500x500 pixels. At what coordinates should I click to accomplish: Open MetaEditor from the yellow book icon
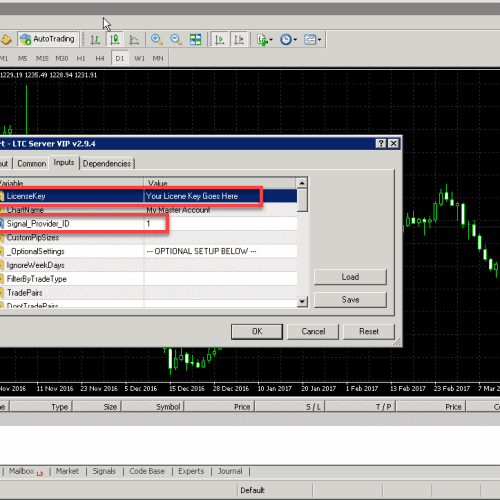point(6,40)
